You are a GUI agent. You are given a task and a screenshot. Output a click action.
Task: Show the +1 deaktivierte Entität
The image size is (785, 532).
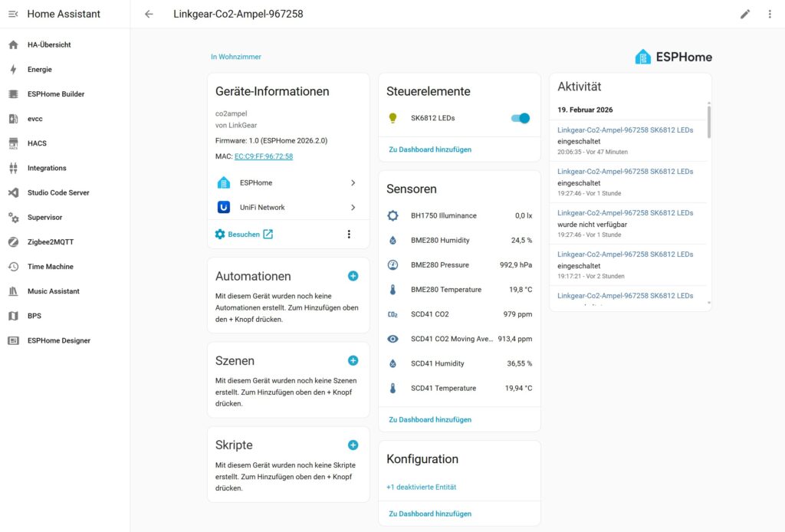[x=421, y=487]
